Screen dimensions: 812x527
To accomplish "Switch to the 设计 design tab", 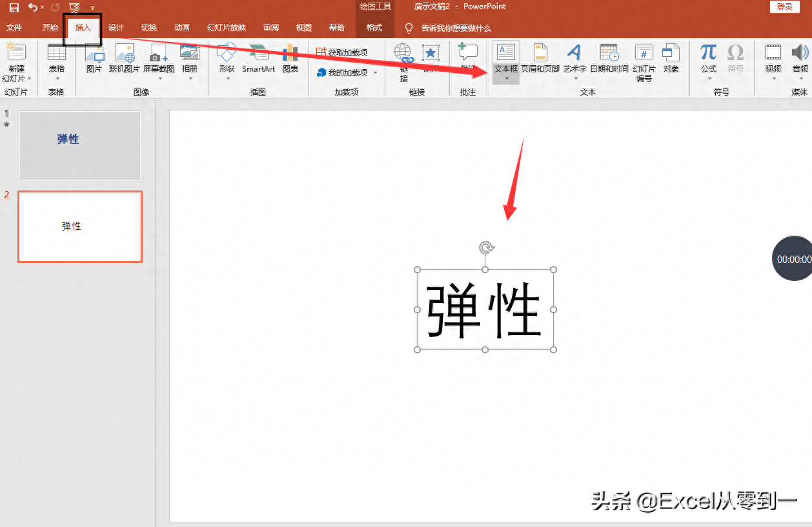I will 116,28.
